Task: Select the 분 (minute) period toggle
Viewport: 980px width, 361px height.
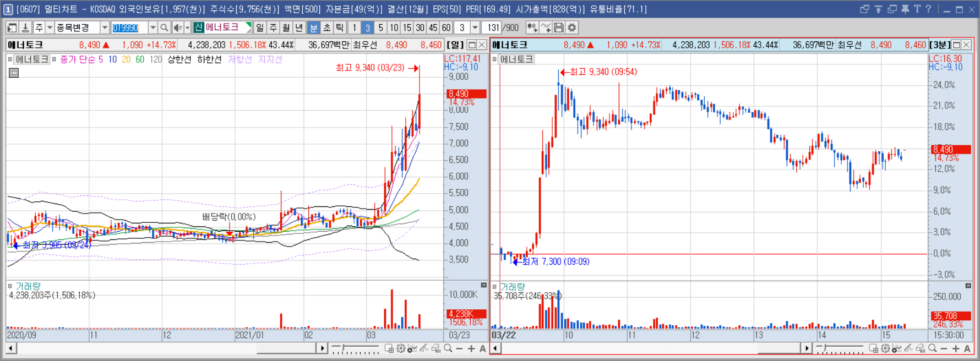Action: [313, 28]
